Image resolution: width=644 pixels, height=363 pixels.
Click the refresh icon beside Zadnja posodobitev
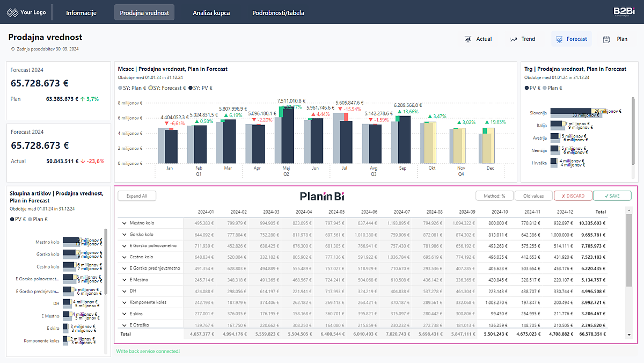13,49
